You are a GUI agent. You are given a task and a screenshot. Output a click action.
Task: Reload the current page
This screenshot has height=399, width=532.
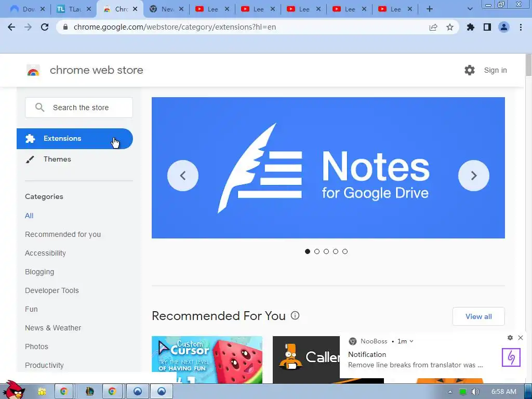click(45, 27)
